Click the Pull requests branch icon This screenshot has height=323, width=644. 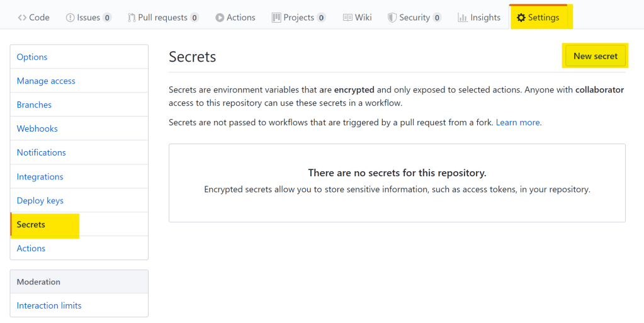click(131, 18)
